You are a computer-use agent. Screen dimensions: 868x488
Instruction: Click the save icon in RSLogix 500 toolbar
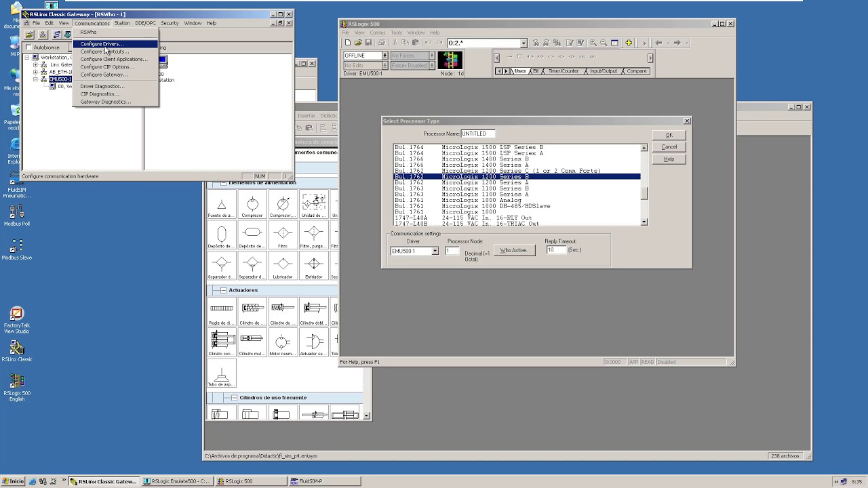[x=368, y=43]
